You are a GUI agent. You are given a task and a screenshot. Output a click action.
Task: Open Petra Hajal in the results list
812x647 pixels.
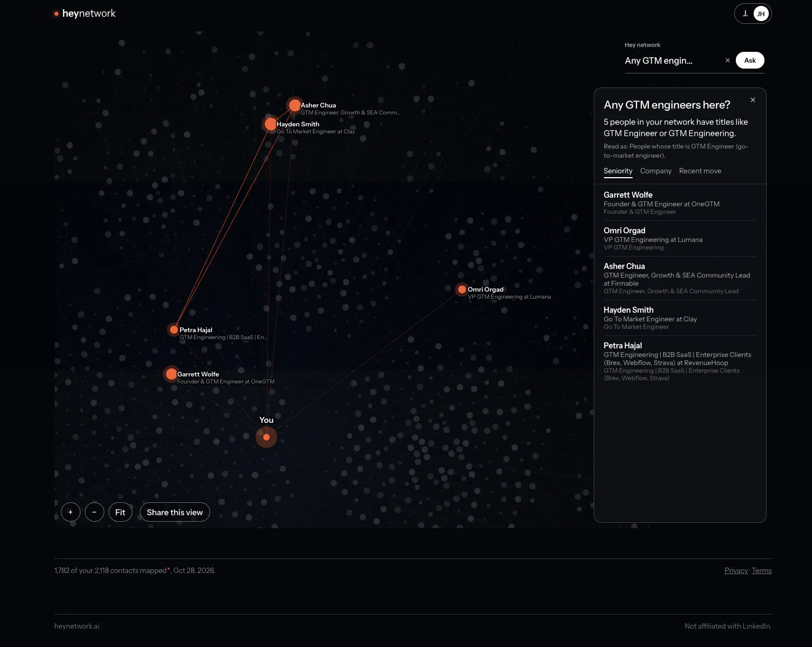tap(680, 362)
